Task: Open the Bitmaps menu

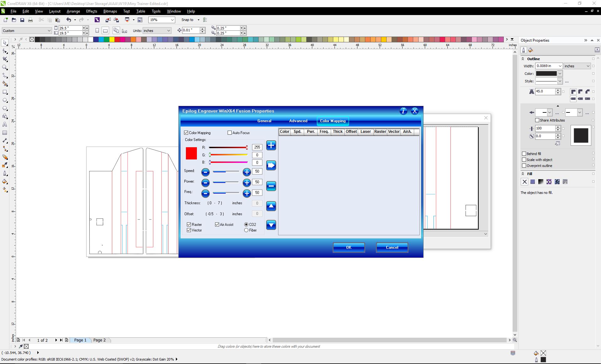Action: tap(110, 11)
